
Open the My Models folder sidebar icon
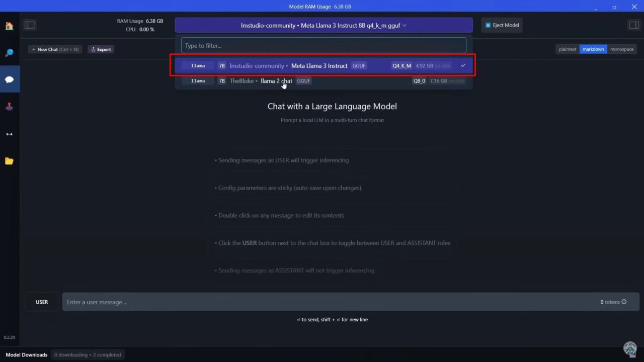(x=9, y=161)
